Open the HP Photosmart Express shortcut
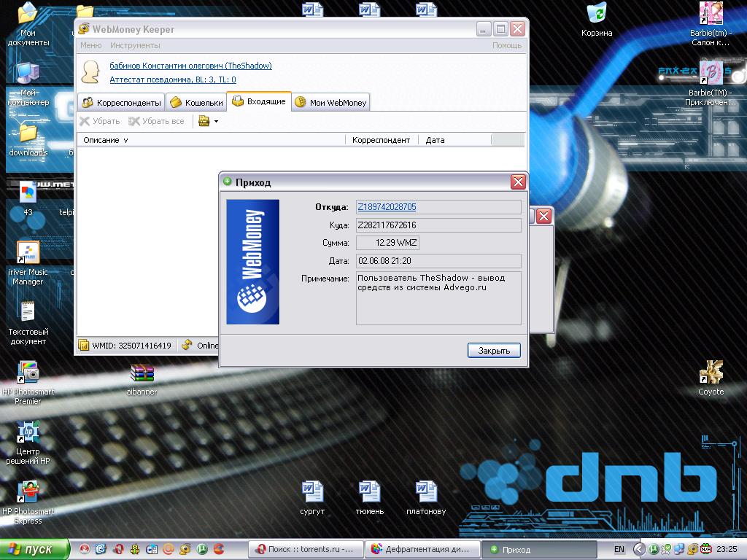 [x=28, y=503]
